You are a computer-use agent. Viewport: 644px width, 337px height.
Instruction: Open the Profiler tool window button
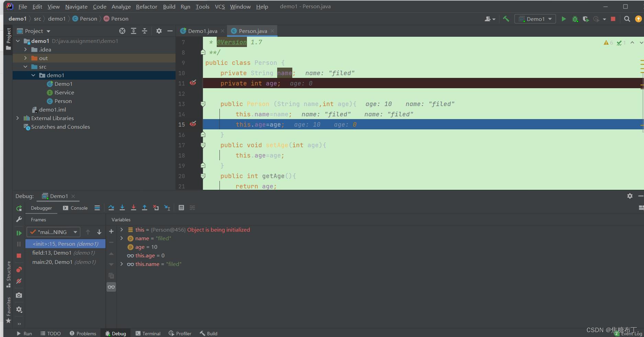pyautogui.click(x=180, y=333)
